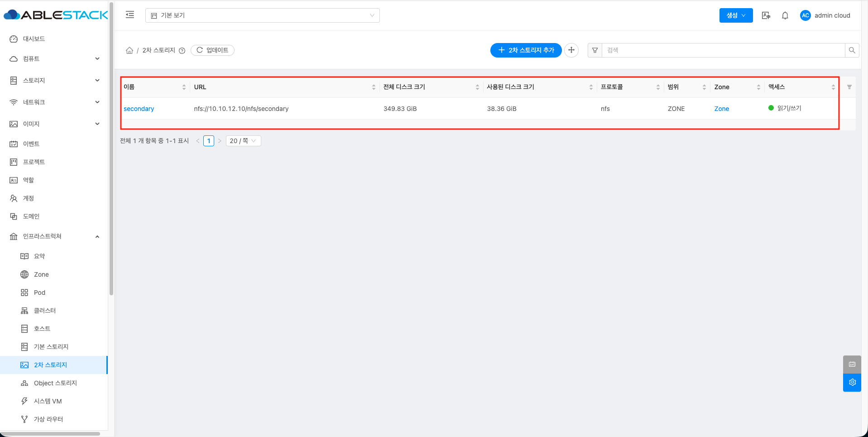Click the round plus action button
868x437 pixels.
pyautogui.click(x=571, y=50)
